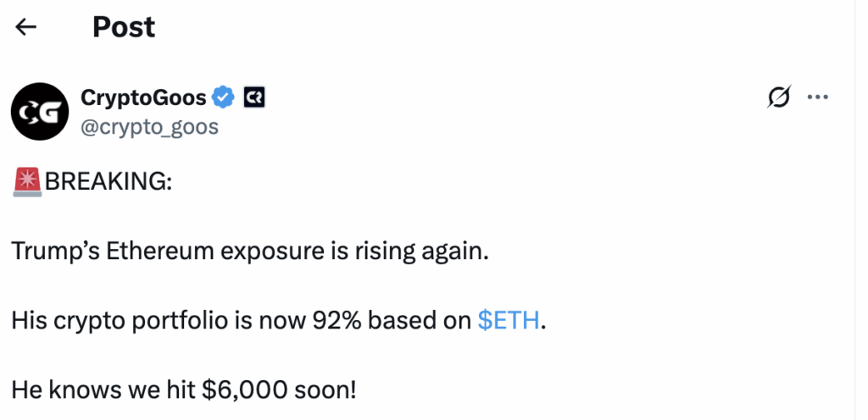Open the @crypto_goos handle
This screenshot has width=868, height=420.
149,127
